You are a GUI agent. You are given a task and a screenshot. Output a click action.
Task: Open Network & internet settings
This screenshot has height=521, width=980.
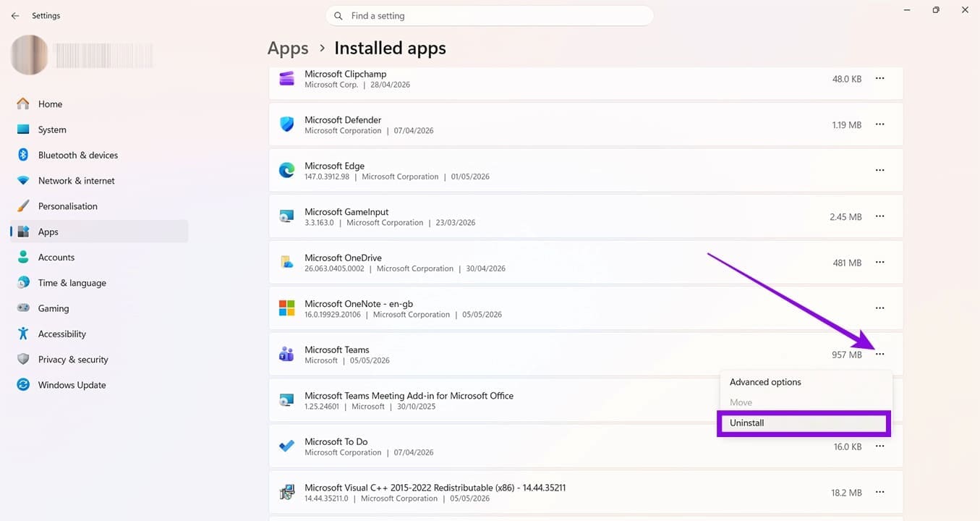[x=99, y=181]
